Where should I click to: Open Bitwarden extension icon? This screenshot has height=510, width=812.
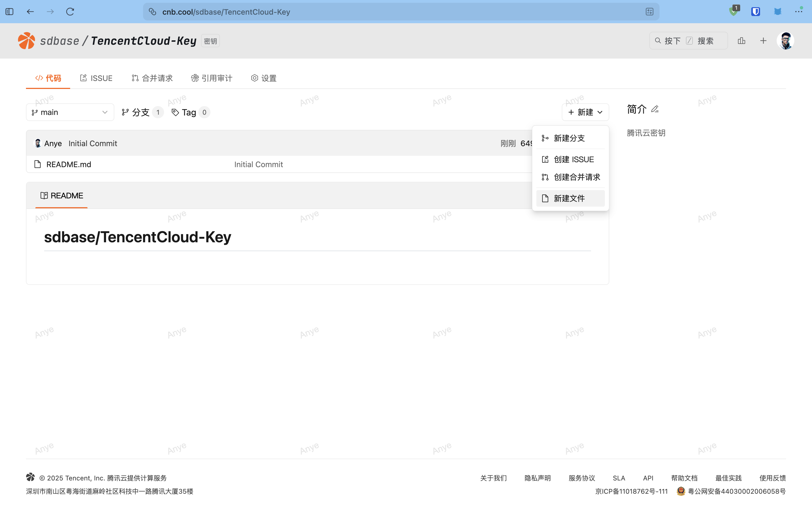click(755, 12)
